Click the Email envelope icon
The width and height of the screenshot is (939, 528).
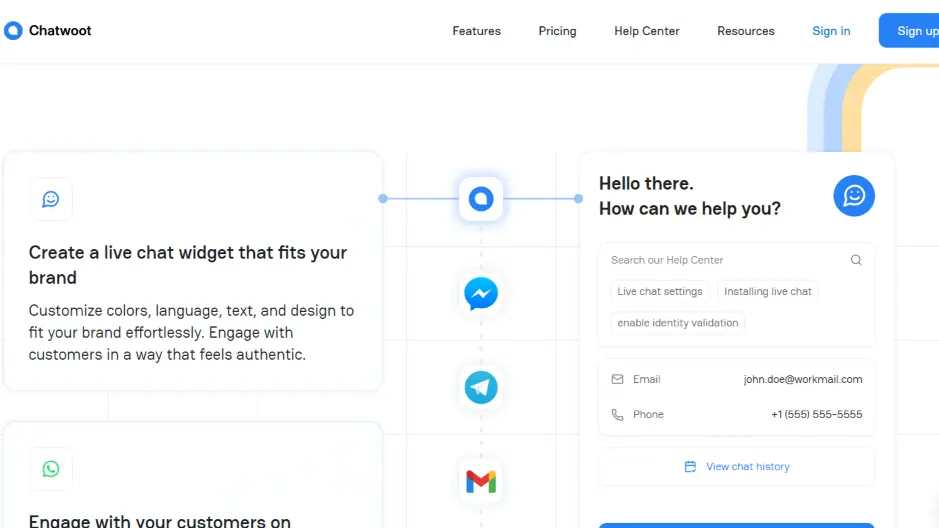click(x=617, y=379)
